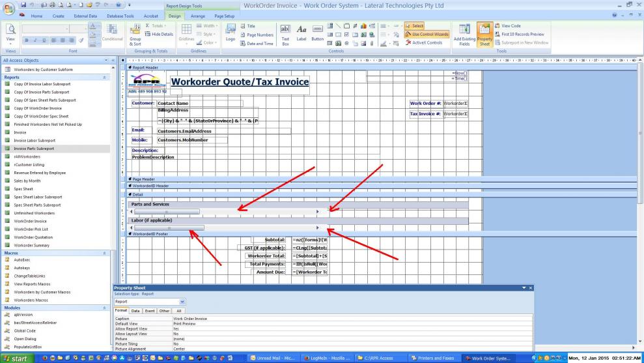The image size is (644, 363).
Task: Open the gridline Style dropdown
Action: 206,34
